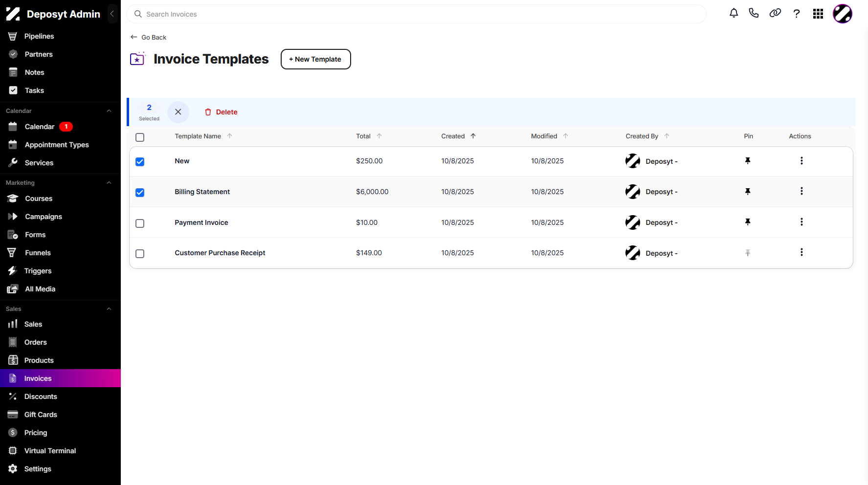Collapse the sidebar with the chevron
The height and width of the screenshot is (485, 868).
point(112,14)
